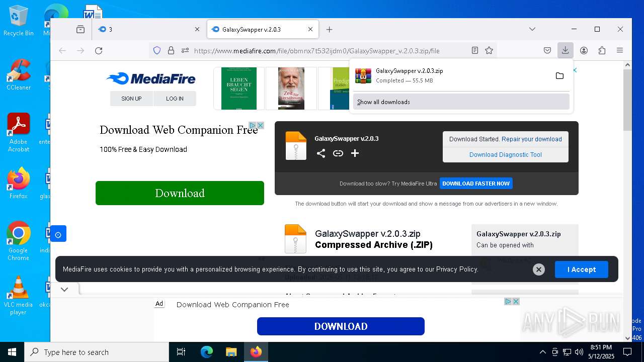Show hidden system tray icons
This screenshot has width=644, height=362.
point(542,352)
